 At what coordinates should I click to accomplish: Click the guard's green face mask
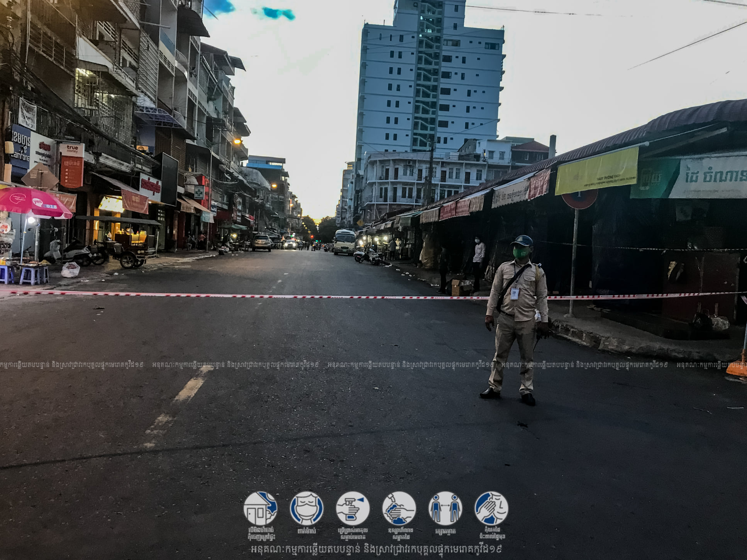point(521,252)
